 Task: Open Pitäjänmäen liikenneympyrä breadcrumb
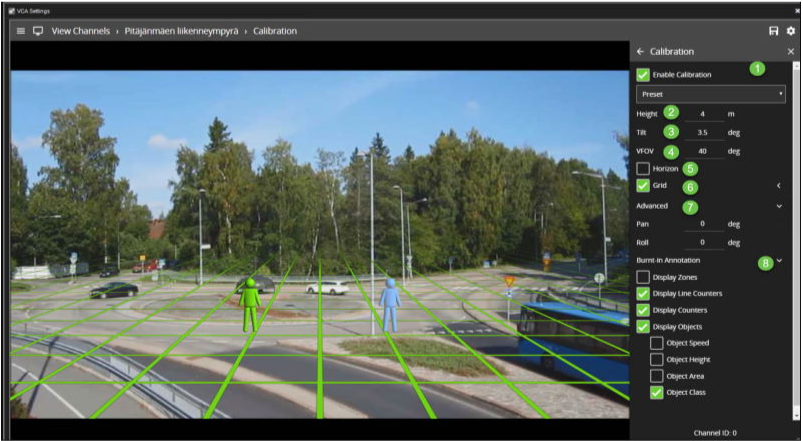(180, 31)
